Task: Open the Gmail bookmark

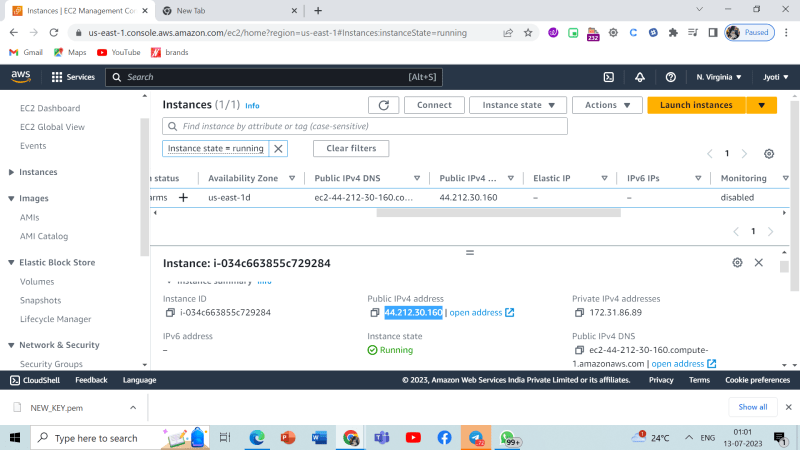Action: point(26,52)
